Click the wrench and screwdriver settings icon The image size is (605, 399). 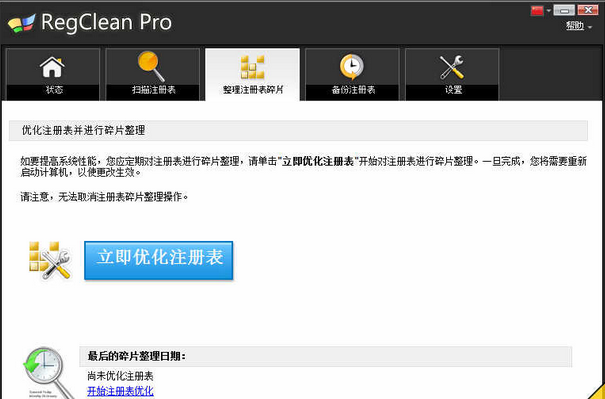click(x=452, y=68)
